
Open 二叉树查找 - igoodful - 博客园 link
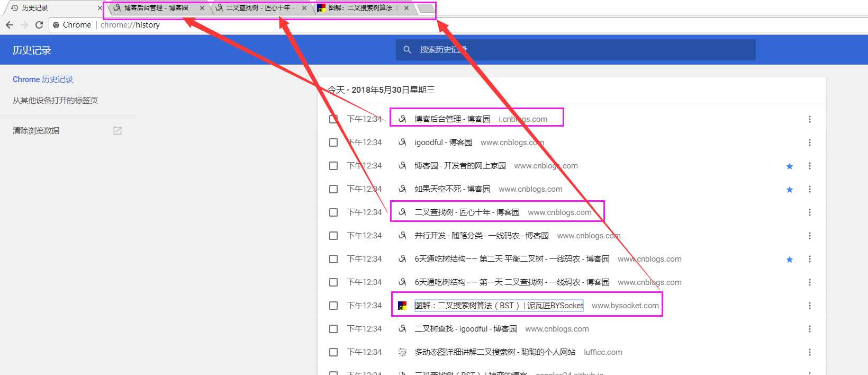(x=466, y=329)
